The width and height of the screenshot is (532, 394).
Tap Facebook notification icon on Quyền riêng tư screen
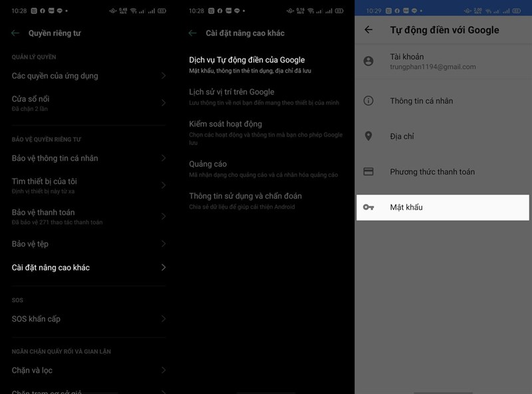pos(43,11)
